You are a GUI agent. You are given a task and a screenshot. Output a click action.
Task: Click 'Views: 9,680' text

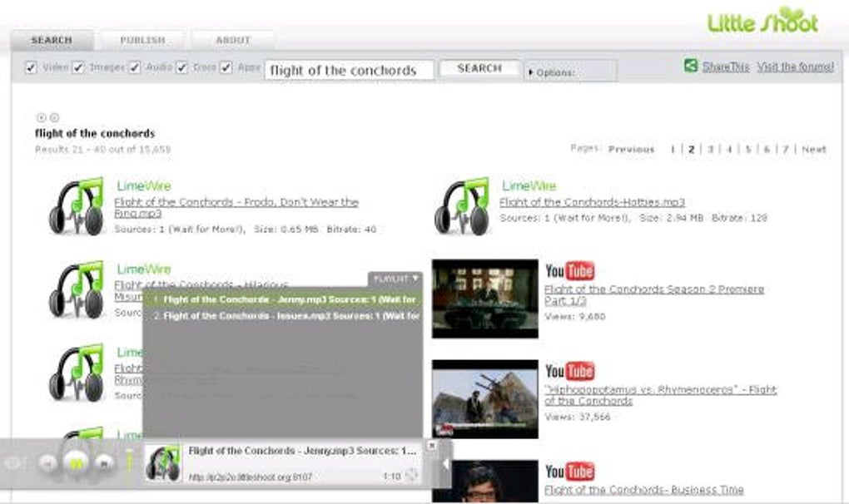(575, 316)
